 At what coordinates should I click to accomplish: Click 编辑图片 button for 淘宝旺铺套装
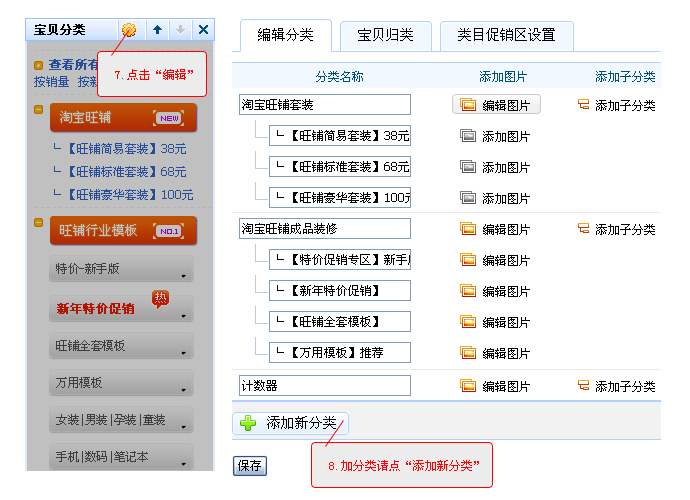496,105
